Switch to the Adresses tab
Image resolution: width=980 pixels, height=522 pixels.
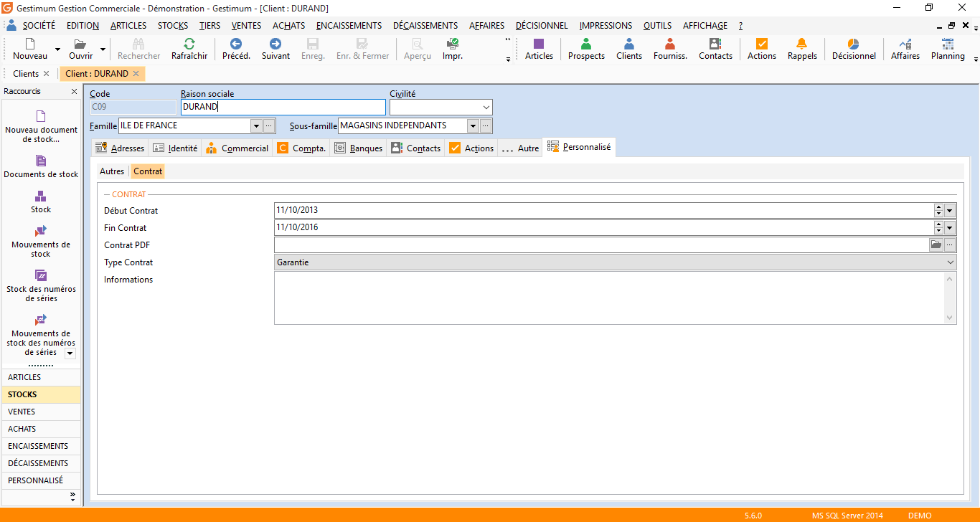[x=120, y=148]
